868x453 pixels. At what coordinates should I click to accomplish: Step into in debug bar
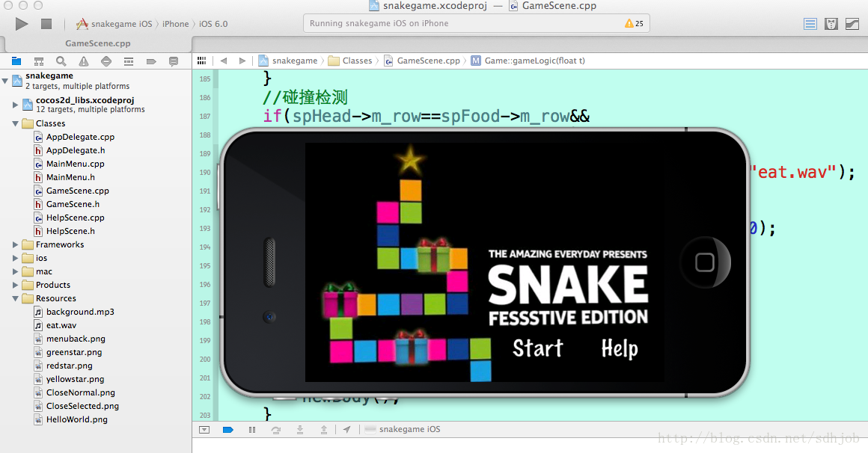click(299, 430)
